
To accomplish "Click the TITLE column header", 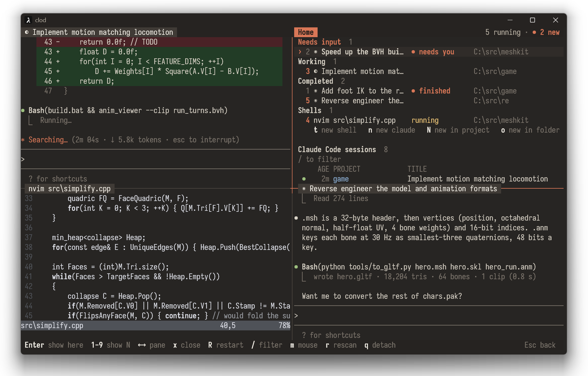I will [x=417, y=169].
